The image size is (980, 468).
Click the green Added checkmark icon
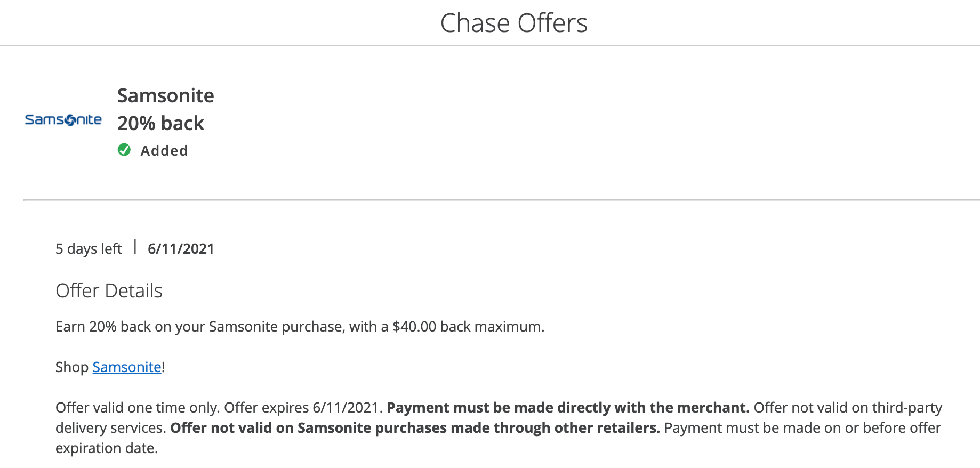pos(124,150)
